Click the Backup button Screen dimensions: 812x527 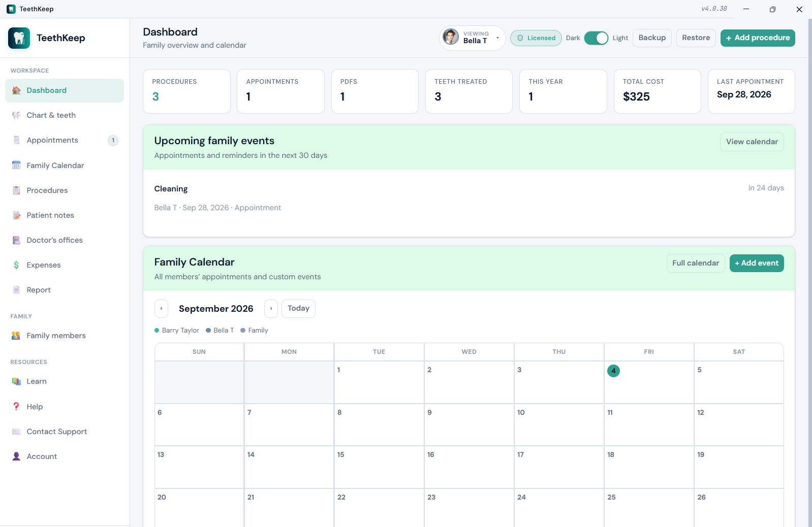click(x=652, y=38)
